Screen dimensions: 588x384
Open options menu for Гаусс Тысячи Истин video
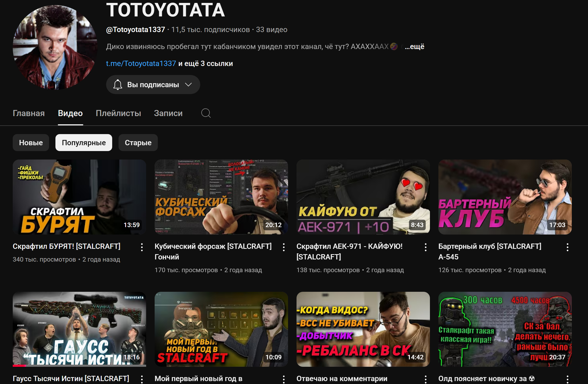tap(142, 379)
